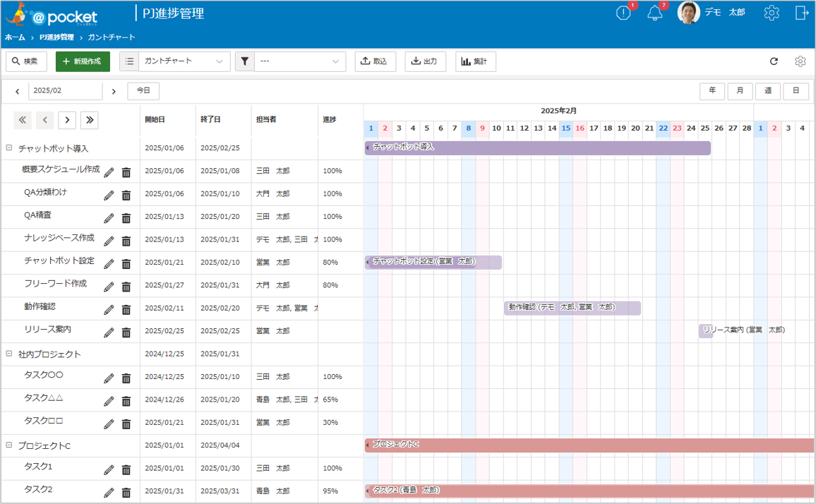Switch timeline to 週 view
This screenshot has width=816, height=504.
pyautogui.click(x=768, y=91)
